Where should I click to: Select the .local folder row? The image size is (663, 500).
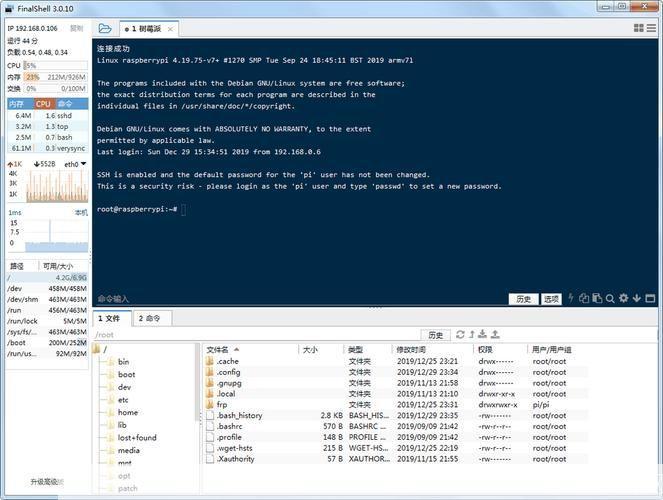click(395, 394)
